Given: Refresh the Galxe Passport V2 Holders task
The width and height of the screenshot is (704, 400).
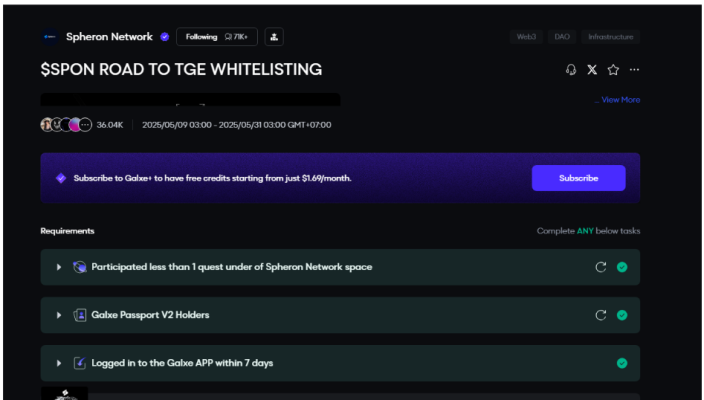Looking at the screenshot, I should (601, 315).
